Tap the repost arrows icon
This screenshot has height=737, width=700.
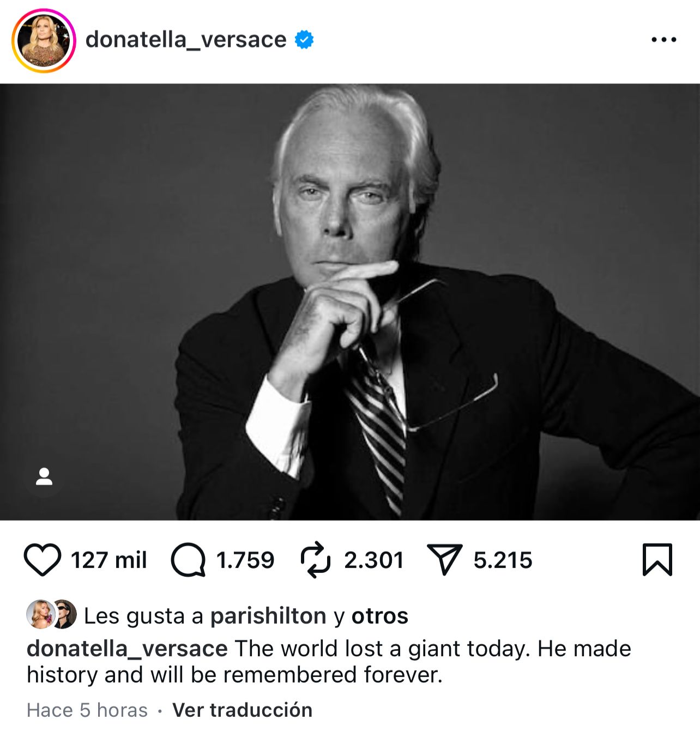[316, 560]
